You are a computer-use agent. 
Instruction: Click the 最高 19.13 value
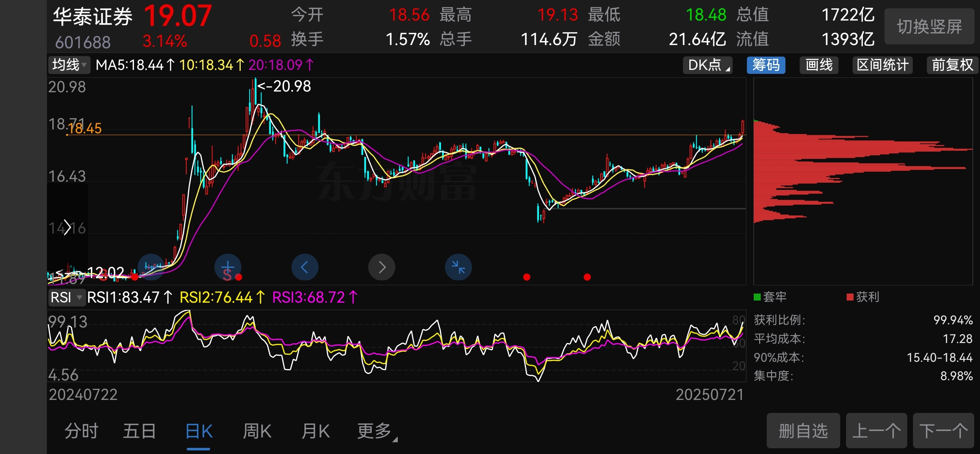(x=557, y=15)
